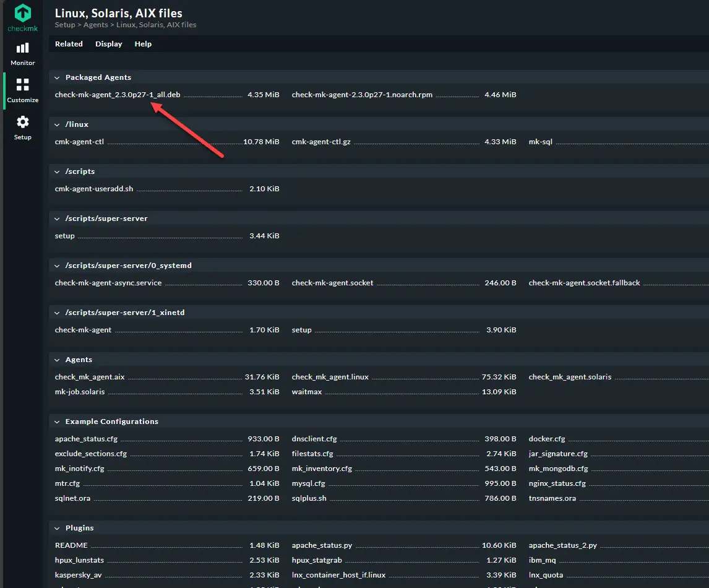Download docker.cfg example
Viewport: 709px width, 588px height.
coord(547,439)
